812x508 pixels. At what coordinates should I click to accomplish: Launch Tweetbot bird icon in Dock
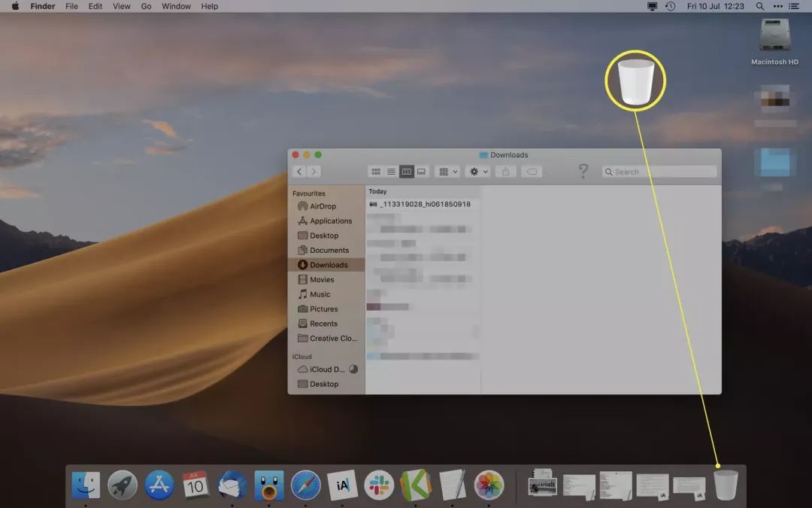[x=268, y=485]
